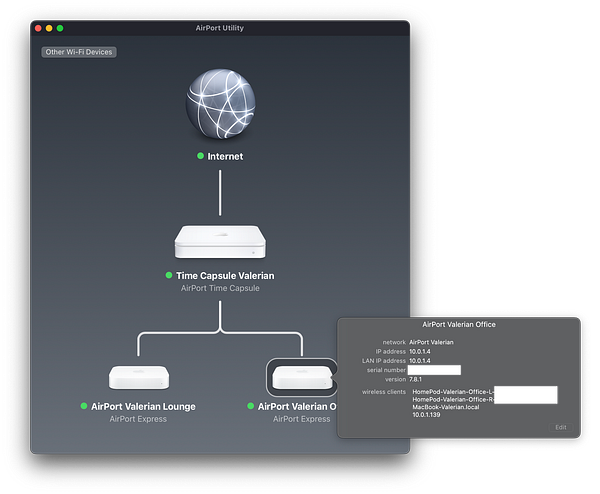Click the version value 7.8.1
Image resolution: width=600 pixels, height=494 pixels.
[415, 379]
